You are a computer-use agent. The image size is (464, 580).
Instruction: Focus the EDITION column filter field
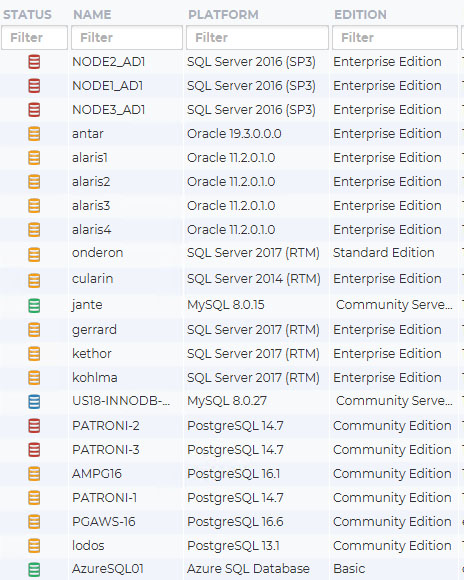pos(395,37)
